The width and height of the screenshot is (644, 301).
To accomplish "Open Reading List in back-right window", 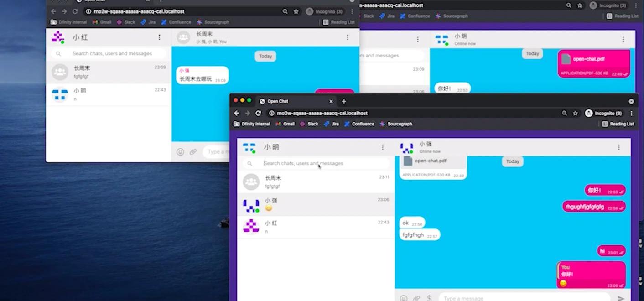I will click(x=622, y=16).
